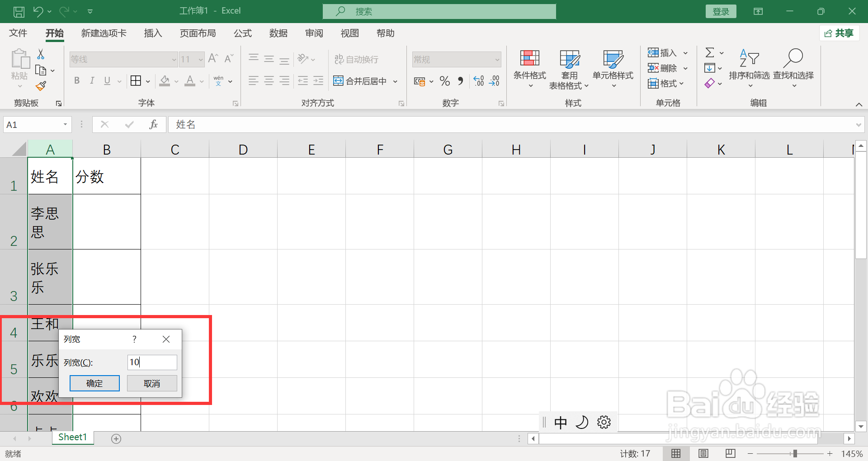Image resolution: width=868 pixels, height=461 pixels.
Task: Click the Login (登录) button
Action: [x=721, y=11]
